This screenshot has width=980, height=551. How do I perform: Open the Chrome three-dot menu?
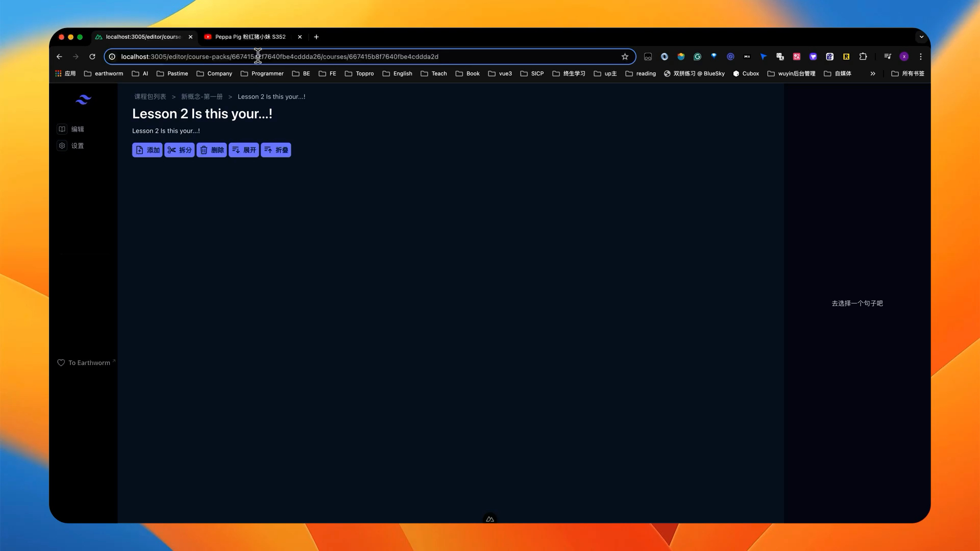coord(921,57)
